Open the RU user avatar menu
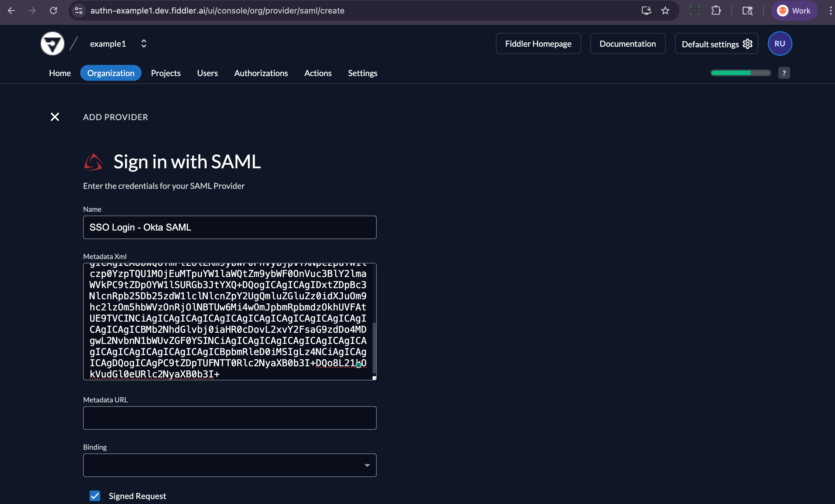The height and width of the screenshot is (504, 835). coord(780,43)
